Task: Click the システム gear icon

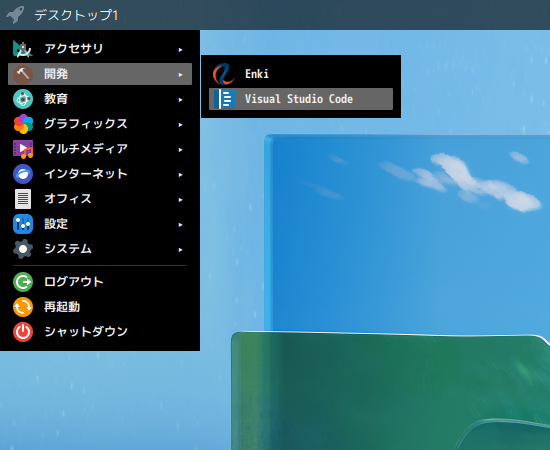Action: click(23, 249)
